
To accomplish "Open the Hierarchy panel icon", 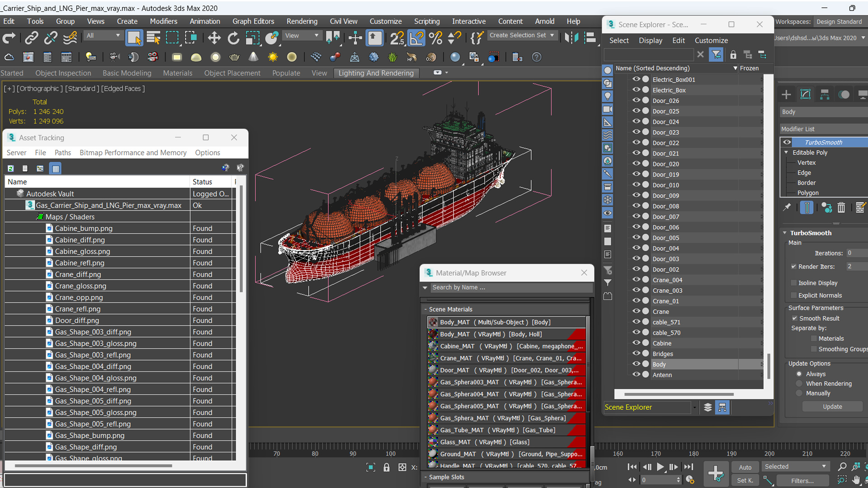I will [x=825, y=94].
